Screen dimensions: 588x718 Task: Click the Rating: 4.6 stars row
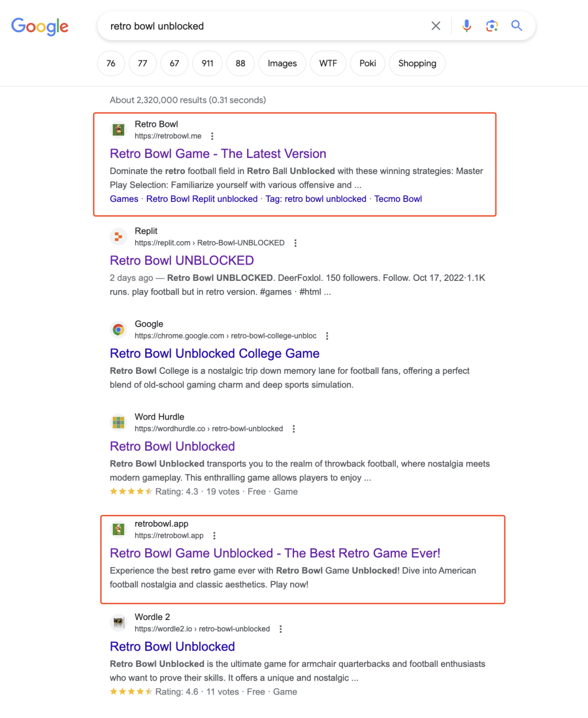(203, 692)
